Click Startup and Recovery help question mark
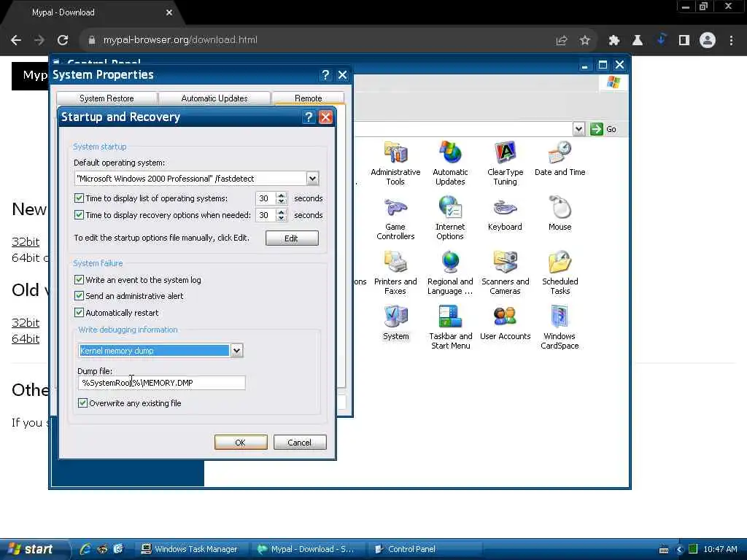747x560 pixels. pos(309,117)
